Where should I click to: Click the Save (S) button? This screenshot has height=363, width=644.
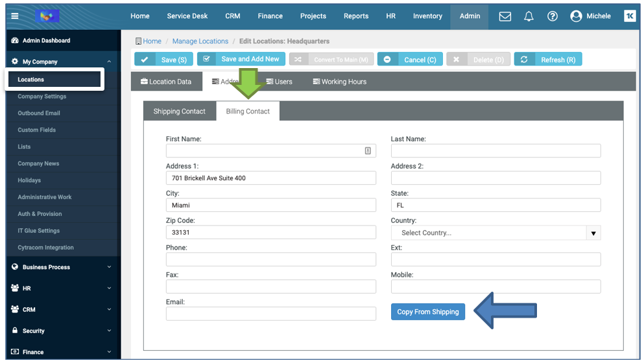pyautogui.click(x=163, y=60)
